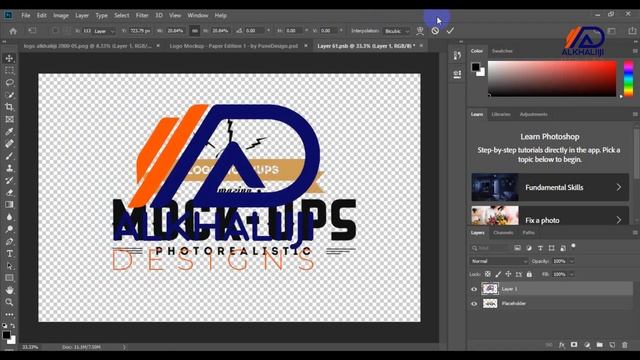Toggle maintain aspect ratio link between W and H
640x360 pixels.
(x=195, y=31)
